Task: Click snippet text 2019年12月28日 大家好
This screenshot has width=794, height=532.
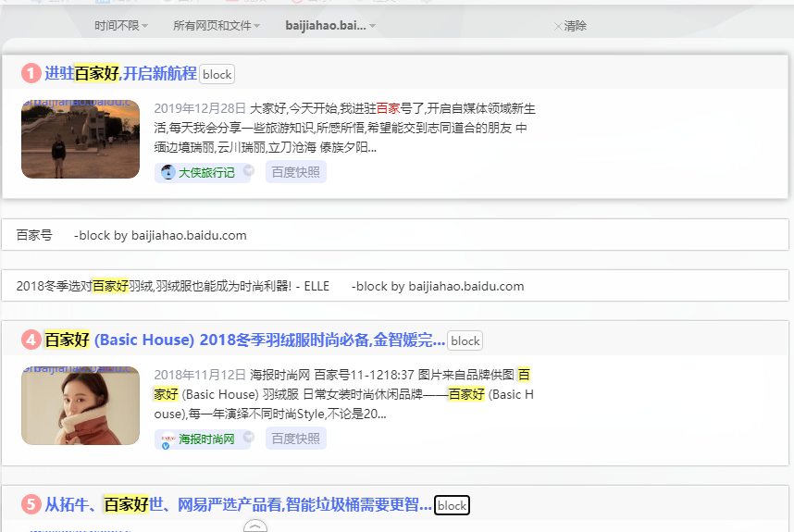Action: [x=344, y=128]
